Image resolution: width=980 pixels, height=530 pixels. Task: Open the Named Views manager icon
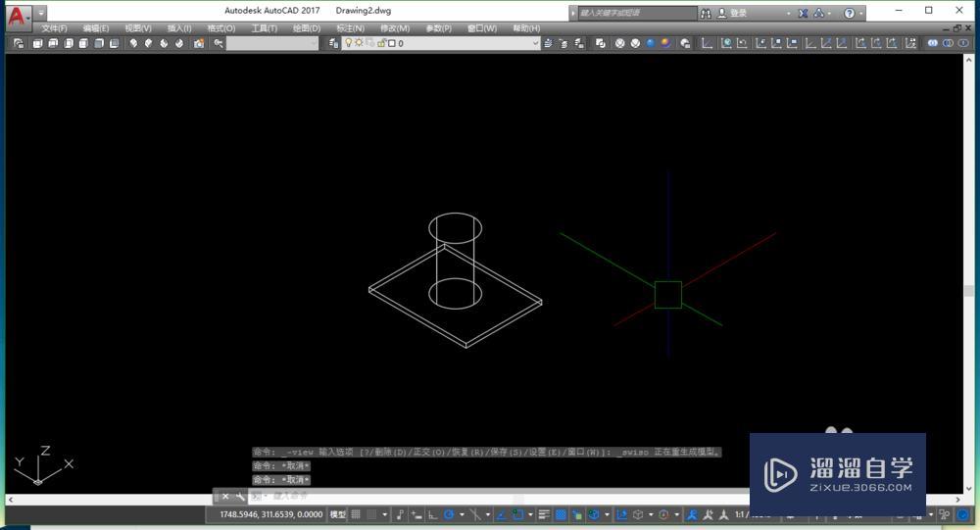tap(19, 43)
